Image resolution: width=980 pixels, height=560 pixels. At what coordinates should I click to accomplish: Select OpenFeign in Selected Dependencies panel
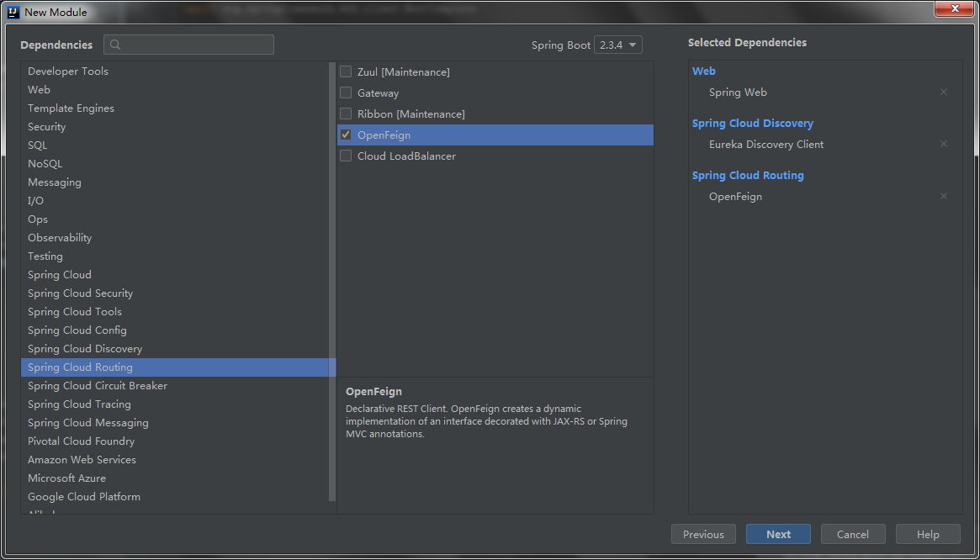735,197
